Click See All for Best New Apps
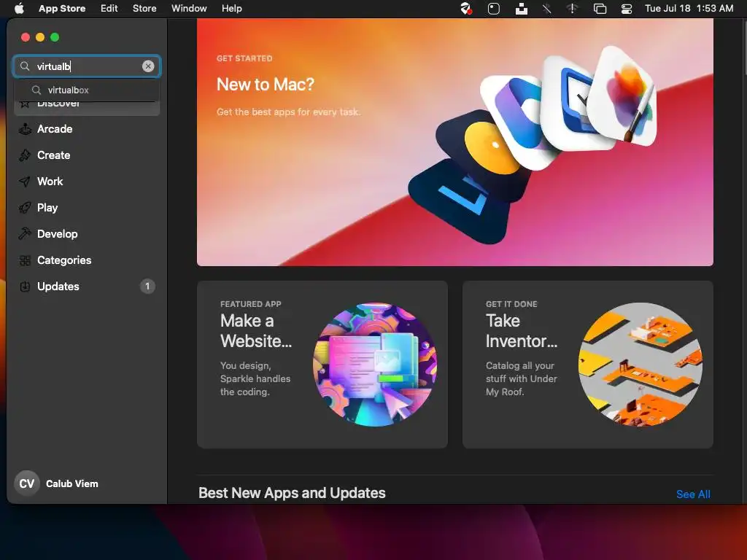Screen dimensions: 747x560 pos(693,494)
